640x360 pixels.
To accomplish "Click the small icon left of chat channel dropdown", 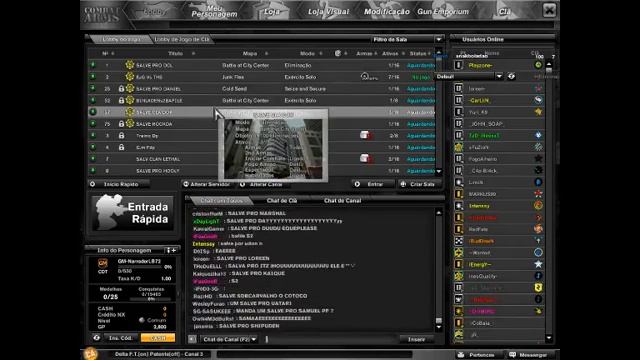I will (192, 339).
